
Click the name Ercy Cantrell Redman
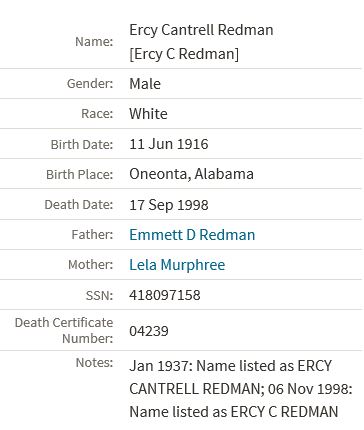tap(201, 30)
